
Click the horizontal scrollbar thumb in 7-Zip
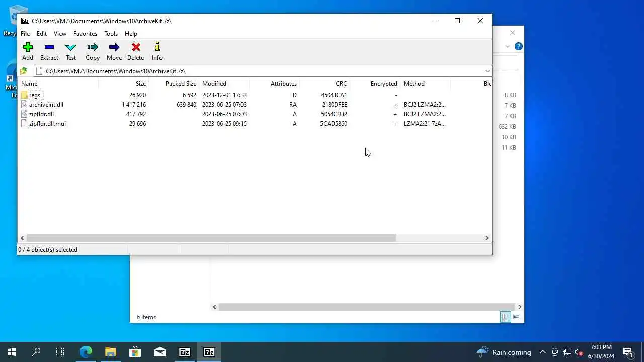[211, 238]
